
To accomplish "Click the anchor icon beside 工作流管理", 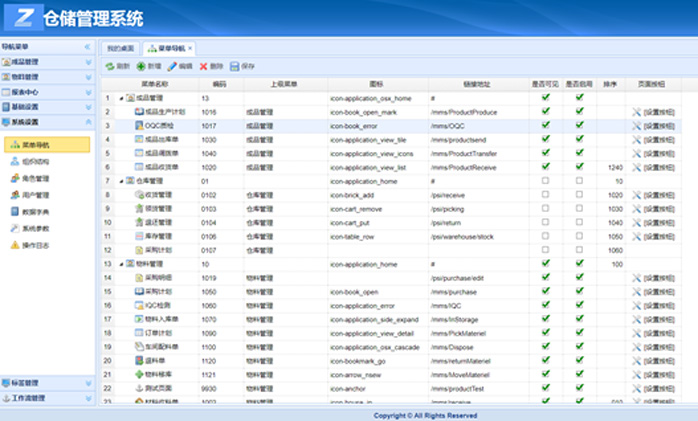I will coord(6,398).
